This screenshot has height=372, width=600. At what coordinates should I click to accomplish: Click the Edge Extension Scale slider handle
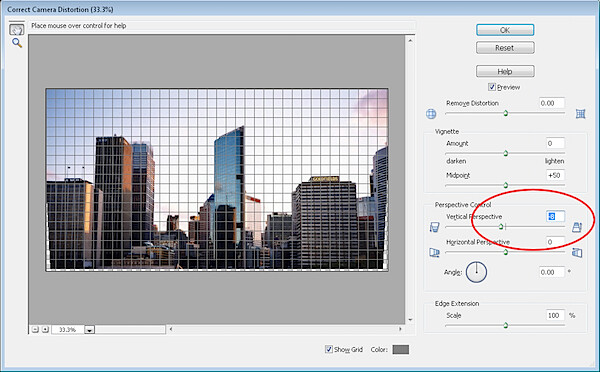505,326
